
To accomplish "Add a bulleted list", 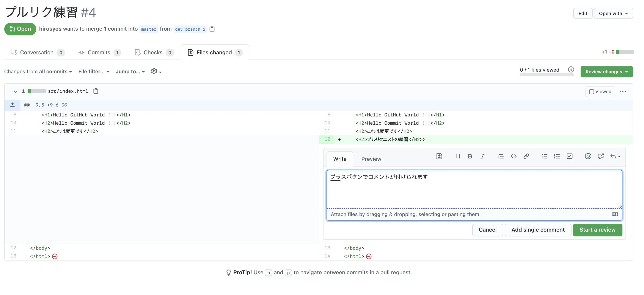I will (545, 156).
